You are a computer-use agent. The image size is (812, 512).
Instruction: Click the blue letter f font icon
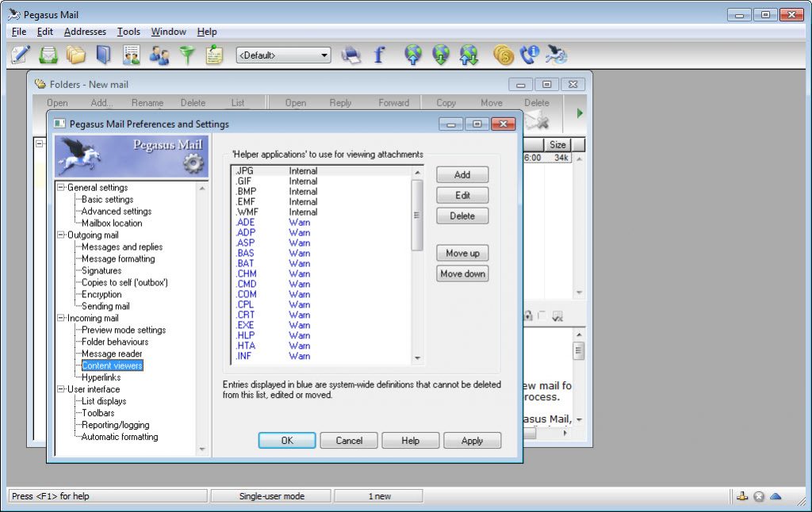coord(379,55)
